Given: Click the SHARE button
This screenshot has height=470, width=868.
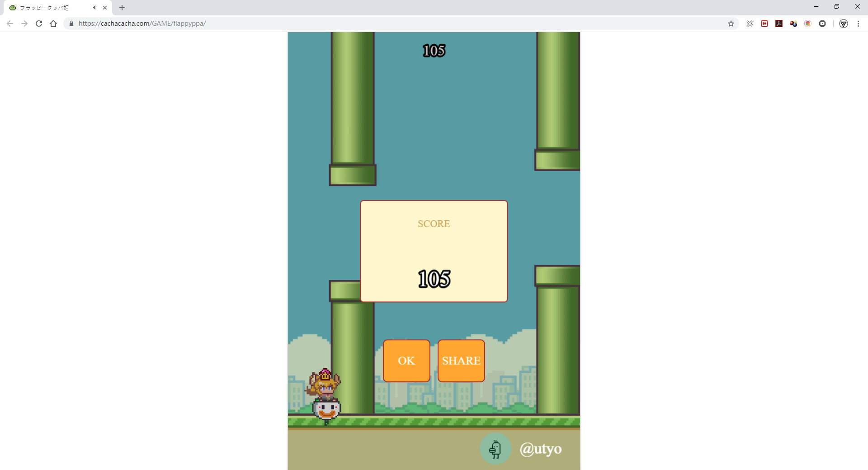Looking at the screenshot, I should point(461,361).
